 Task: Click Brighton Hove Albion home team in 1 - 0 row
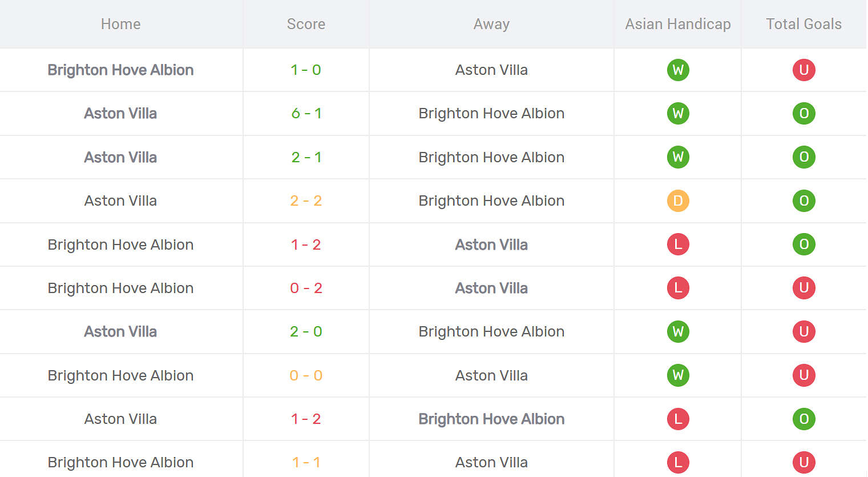point(120,70)
